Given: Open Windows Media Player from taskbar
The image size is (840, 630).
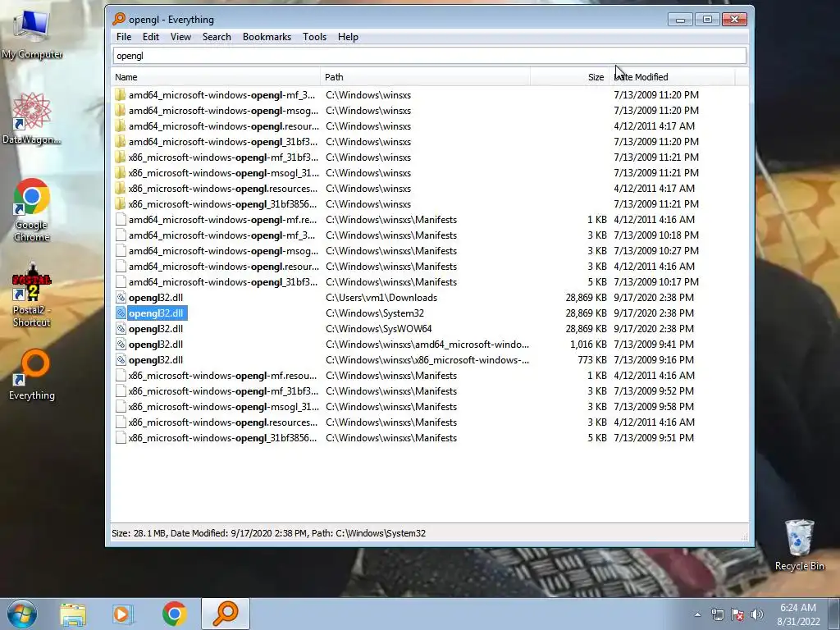Looking at the screenshot, I should (x=122, y=614).
